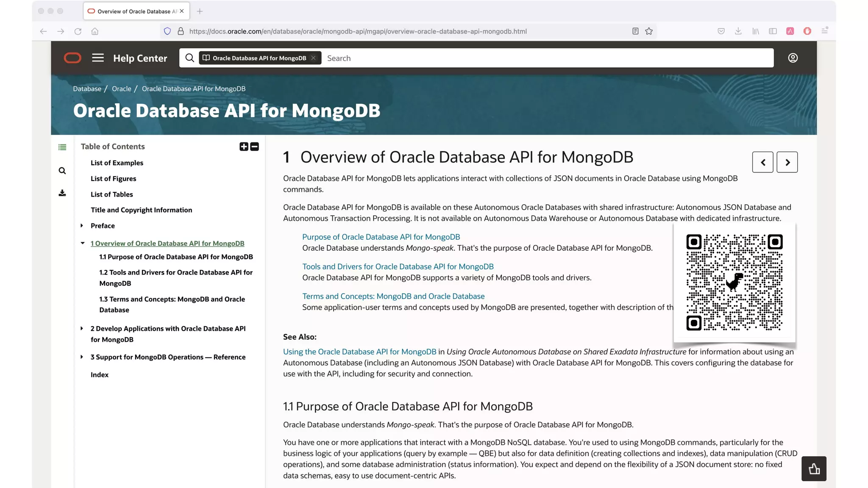Screen dimensions: 868x488
Task: Expand the Preface section
Action: point(82,226)
